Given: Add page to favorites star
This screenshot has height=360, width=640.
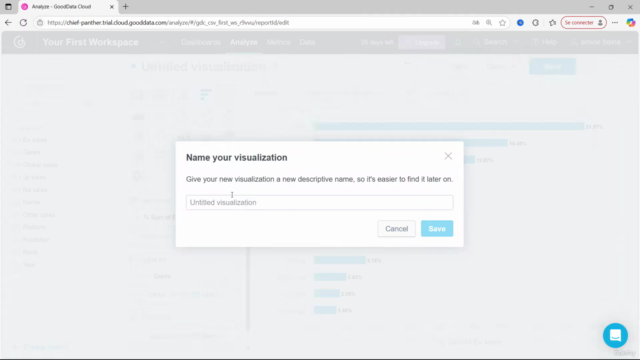Looking at the screenshot, I should pyautogui.click(x=502, y=22).
